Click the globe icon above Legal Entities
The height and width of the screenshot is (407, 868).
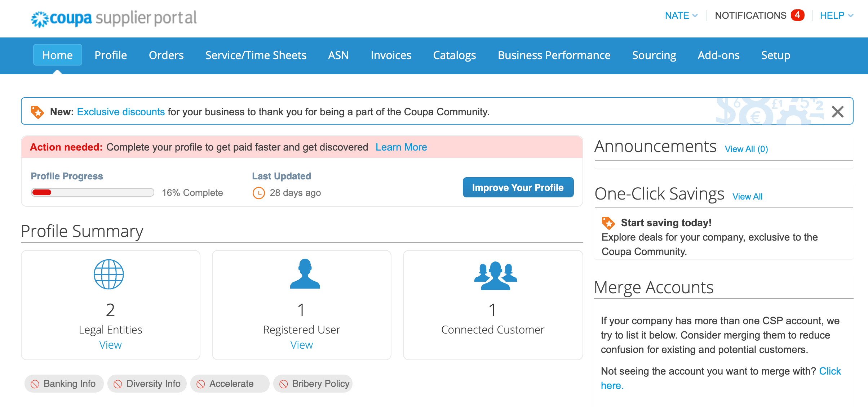pyautogui.click(x=108, y=274)
